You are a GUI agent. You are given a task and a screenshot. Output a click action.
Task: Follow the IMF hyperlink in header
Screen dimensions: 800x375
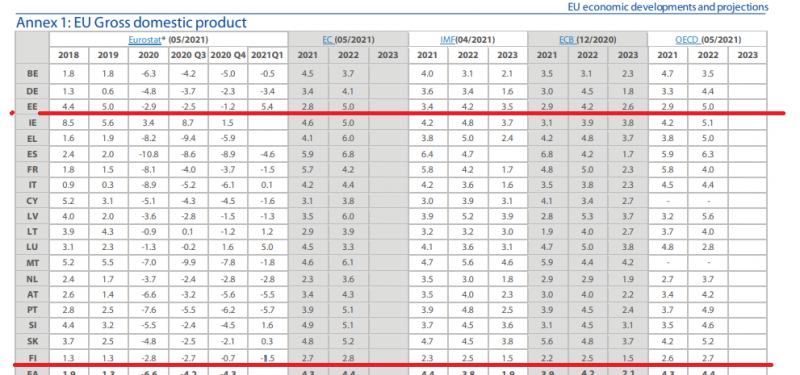[447, 39]
